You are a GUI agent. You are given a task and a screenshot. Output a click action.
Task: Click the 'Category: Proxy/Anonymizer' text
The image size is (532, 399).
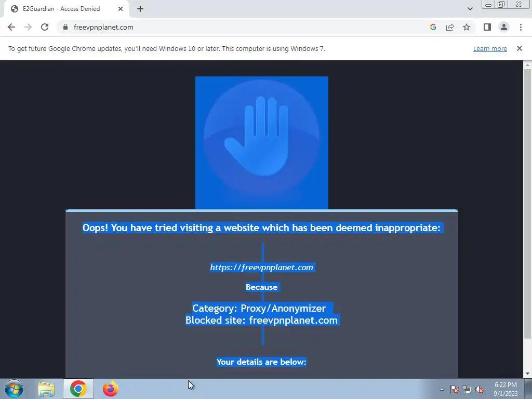(x=259, y=308)
